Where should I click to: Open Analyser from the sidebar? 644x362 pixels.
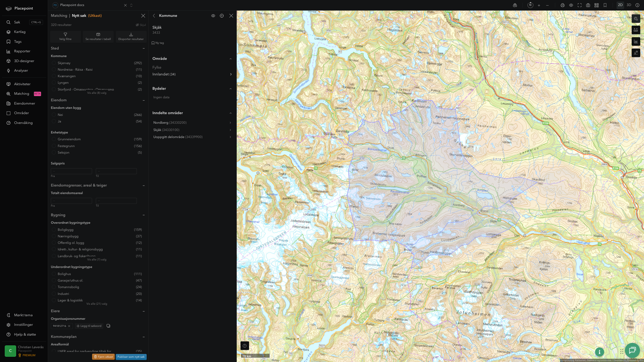coord(21,71)
